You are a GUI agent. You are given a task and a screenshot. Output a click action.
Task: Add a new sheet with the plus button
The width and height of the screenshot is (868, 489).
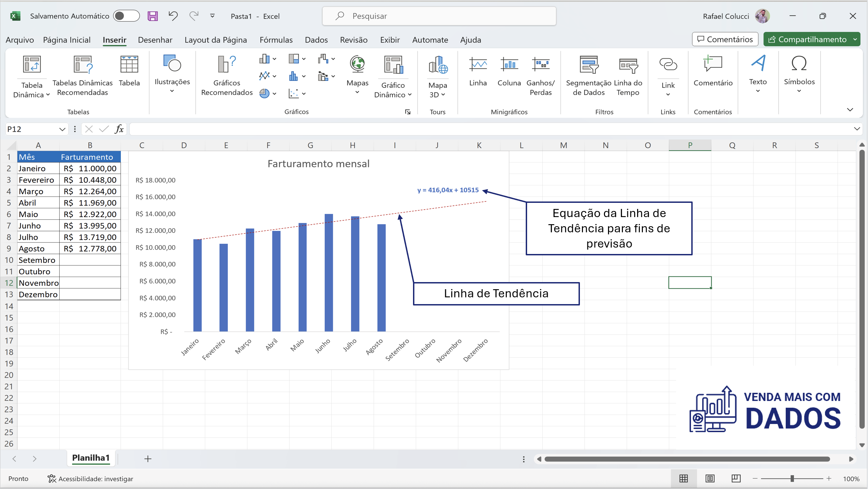coord(148,459)
